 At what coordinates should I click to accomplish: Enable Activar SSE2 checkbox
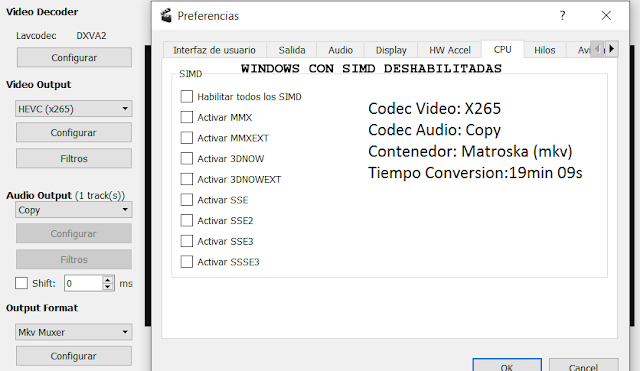pos(187,220)
